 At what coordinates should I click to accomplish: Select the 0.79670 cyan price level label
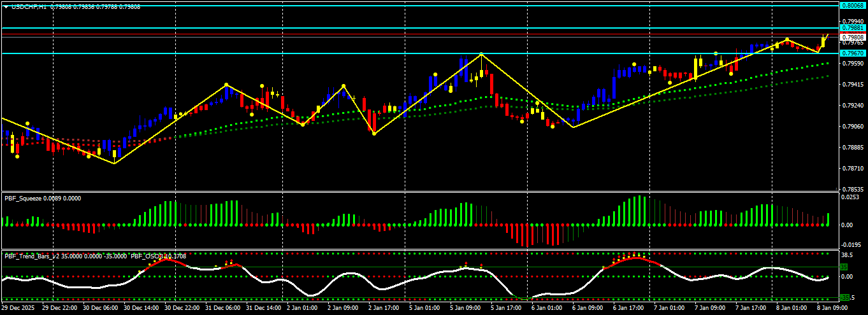click(853, 53)
